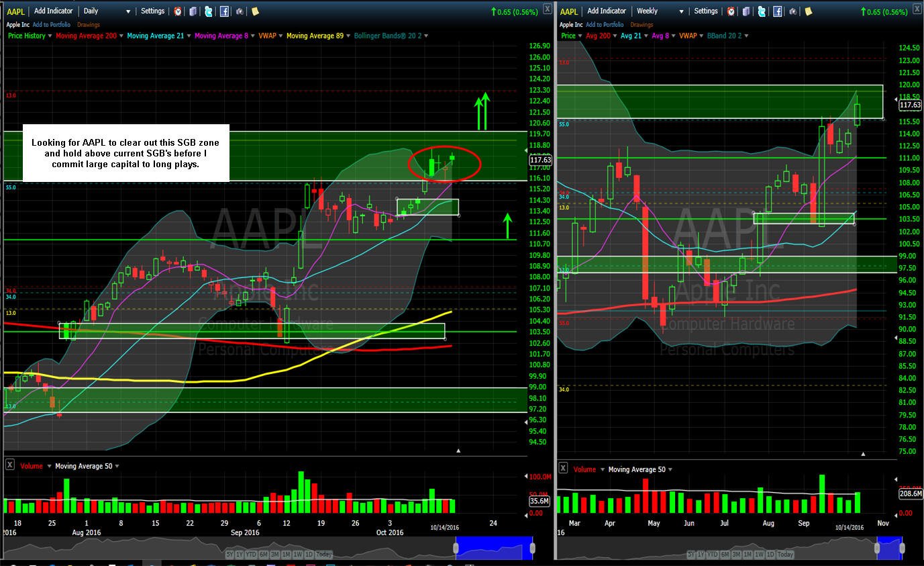The height and width of the screenshot is (566, 924).
Task: Open the Weekly timeframe dropdown
Action: click(x=660, y=11)
